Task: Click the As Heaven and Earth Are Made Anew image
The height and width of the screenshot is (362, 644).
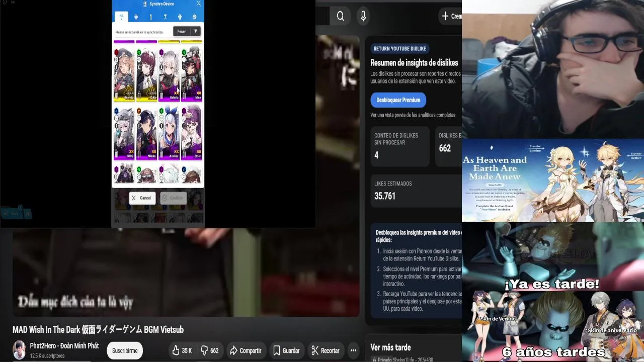Action: pos(553,180)
